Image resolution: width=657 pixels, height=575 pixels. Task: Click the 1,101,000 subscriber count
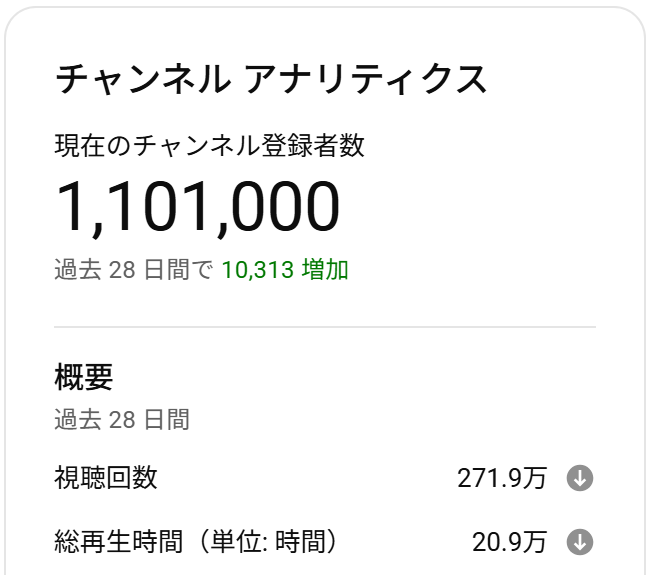[x=197, y=207]
